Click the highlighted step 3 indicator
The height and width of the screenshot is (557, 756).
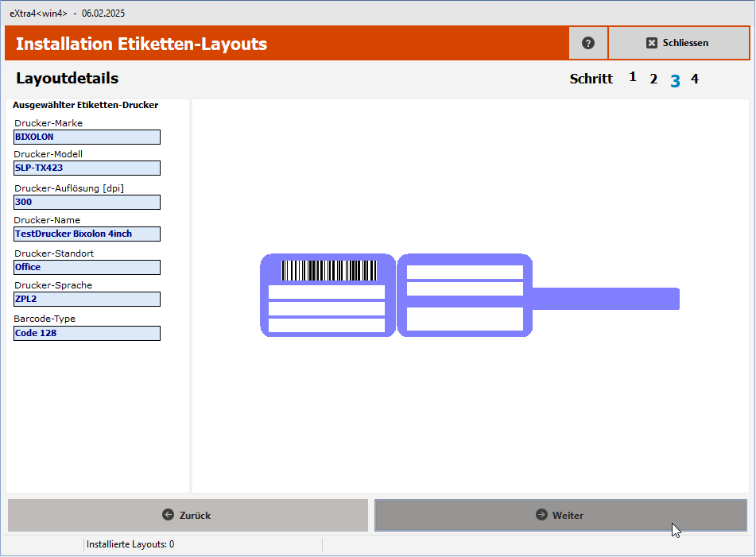(674, 79)
